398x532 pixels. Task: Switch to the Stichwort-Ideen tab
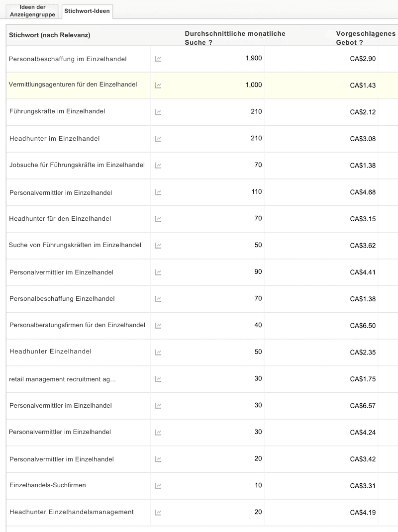click(x=87, y=11)
